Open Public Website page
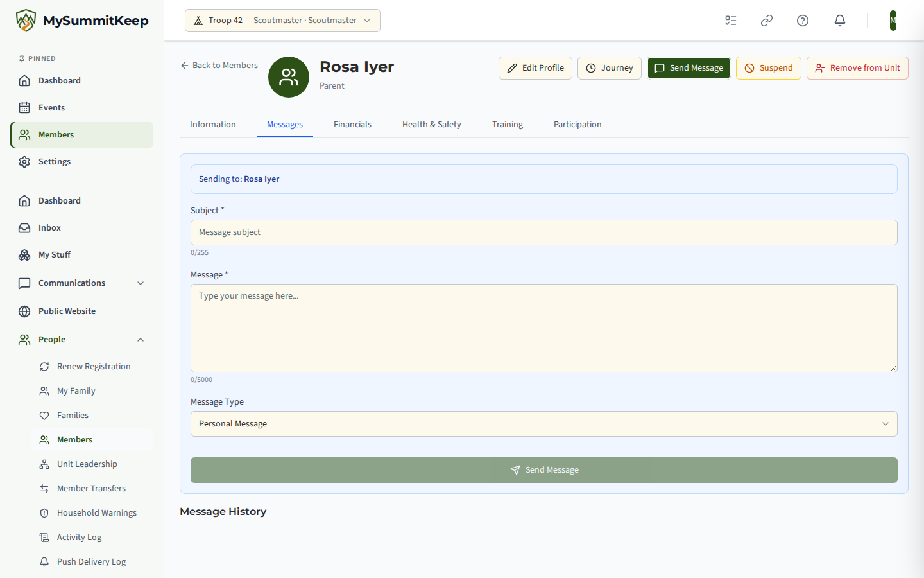Screen dimensions: 924x578 click(82, 311)
